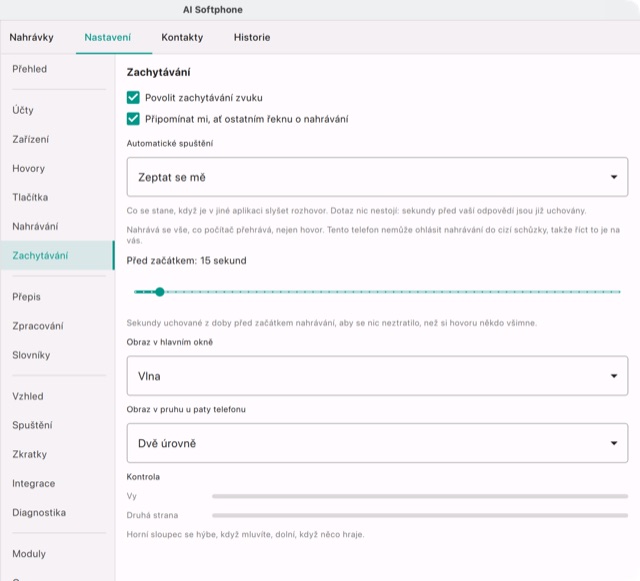Click the Před začátkem slider track
This screenshot has height=581, width=640.
pos(377,292)
